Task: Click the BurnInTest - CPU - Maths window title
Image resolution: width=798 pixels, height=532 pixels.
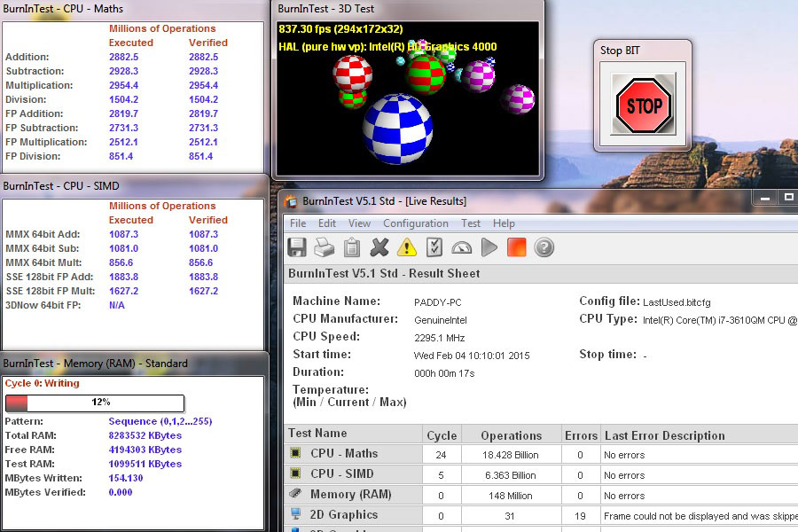Action: point(63,9)
